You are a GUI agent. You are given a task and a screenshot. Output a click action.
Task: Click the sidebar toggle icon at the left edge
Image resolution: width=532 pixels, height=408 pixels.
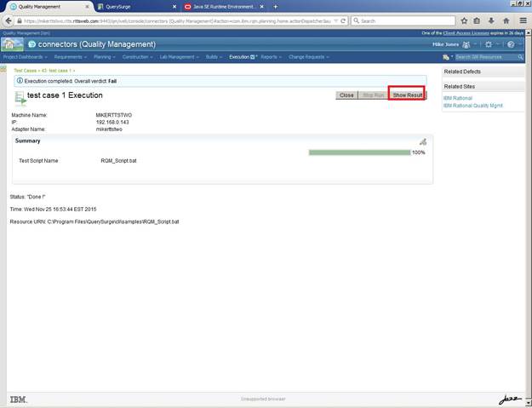click(x=3, y=69)
